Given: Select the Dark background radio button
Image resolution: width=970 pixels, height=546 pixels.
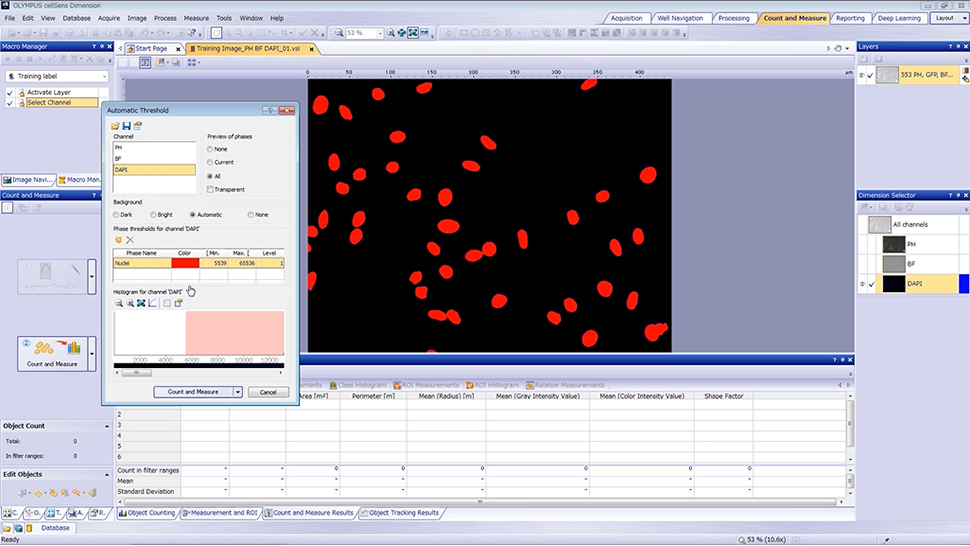Looking at the screenshot, I should [x=117, y=214].
